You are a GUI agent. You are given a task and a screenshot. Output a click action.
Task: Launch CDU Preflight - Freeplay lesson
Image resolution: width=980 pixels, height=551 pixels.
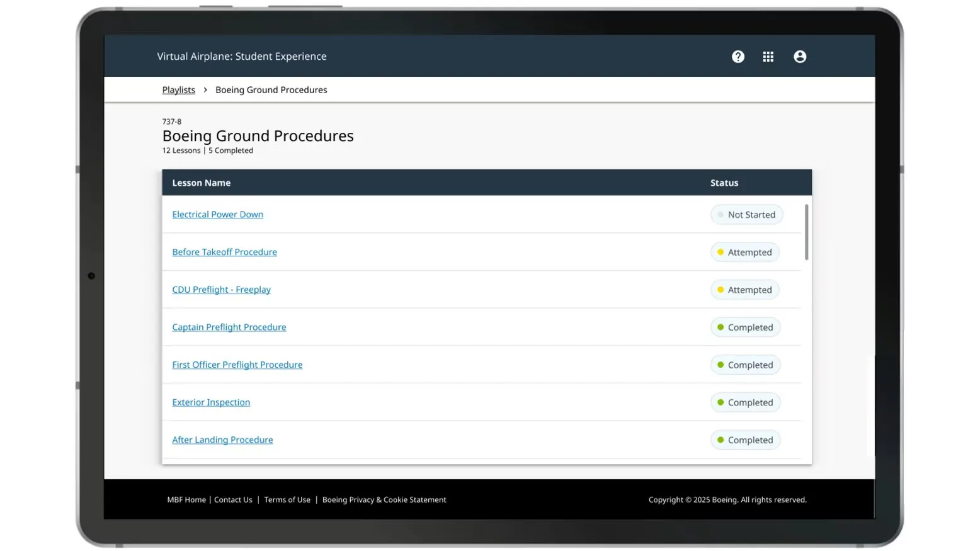pyautogui.click(x=221, y=290)
